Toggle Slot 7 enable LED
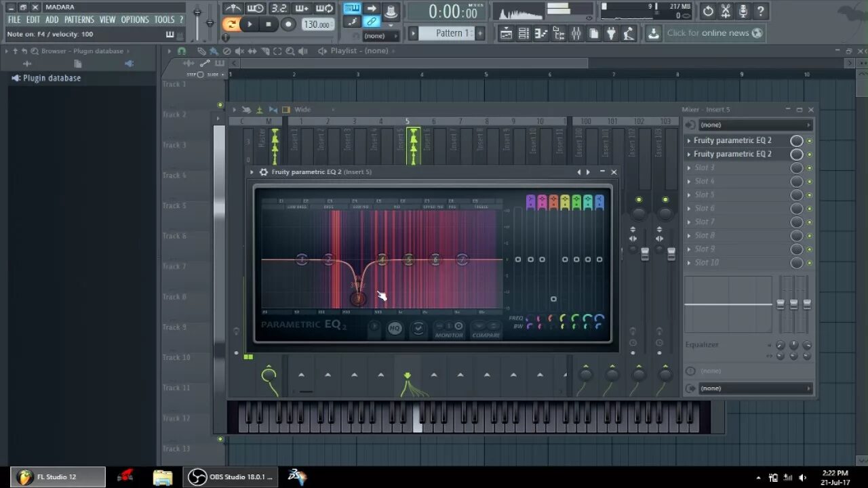Viewport: 868px width, 488px height. pos(809,222)
